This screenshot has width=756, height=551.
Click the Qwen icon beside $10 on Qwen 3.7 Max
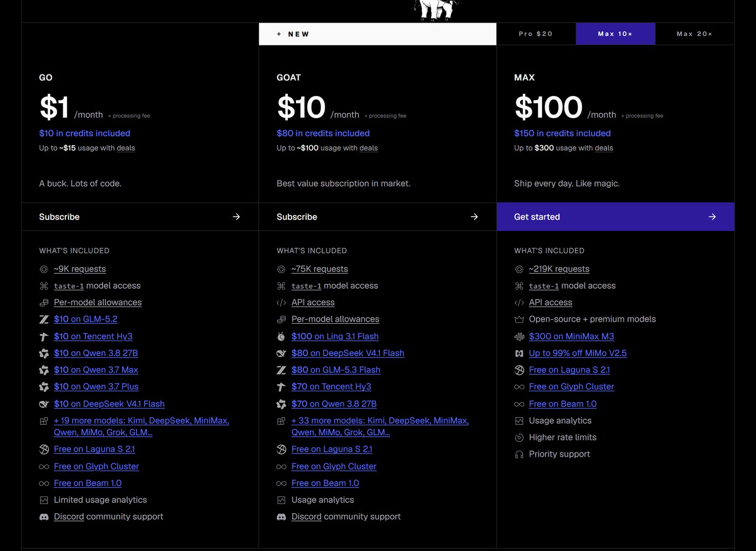pyautogui.click(x=44, y=370)
